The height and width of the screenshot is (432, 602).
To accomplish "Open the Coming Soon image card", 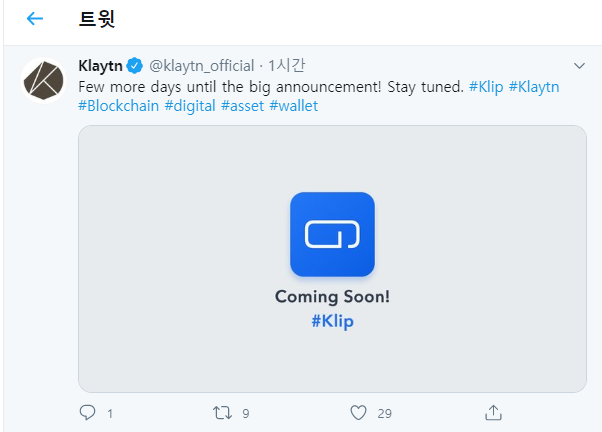I will coord(332,259).
